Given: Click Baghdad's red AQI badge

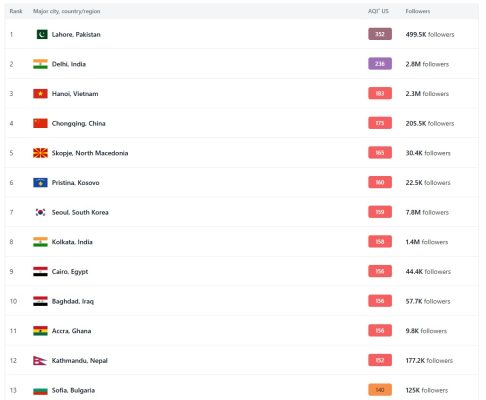Looking at the screenshot, I should coord(380,301).
